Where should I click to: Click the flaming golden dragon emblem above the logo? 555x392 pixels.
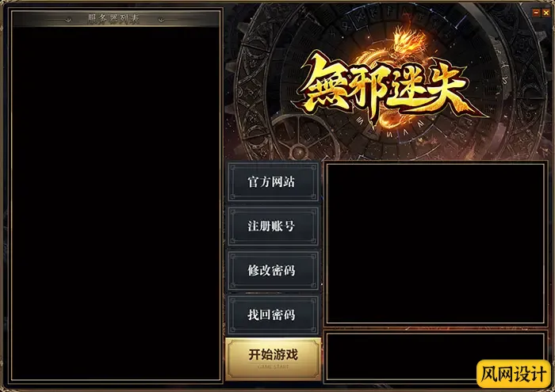click(x=408, y=44)
